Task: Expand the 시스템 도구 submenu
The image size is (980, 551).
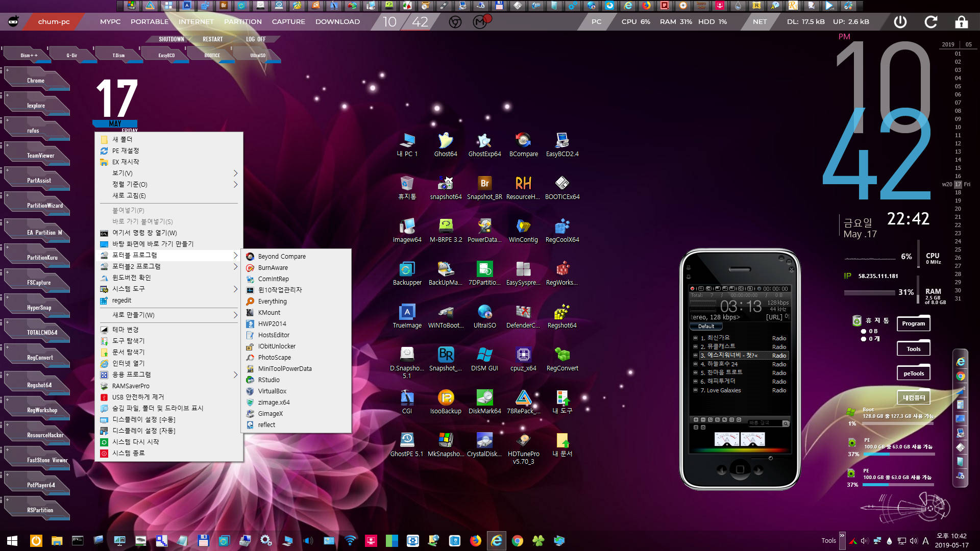Action: (169, 289)
